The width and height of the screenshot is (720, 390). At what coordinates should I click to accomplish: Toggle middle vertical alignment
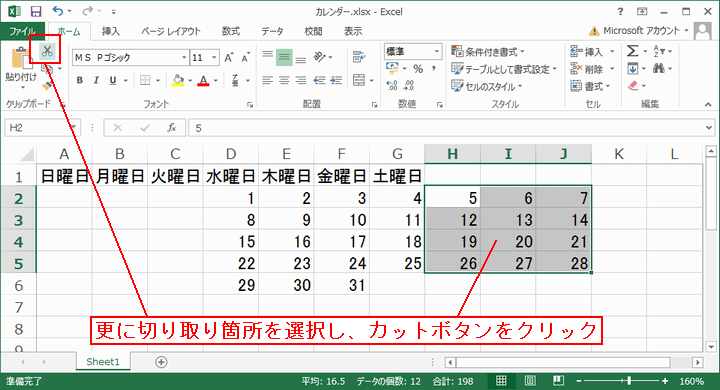point(284,57)
